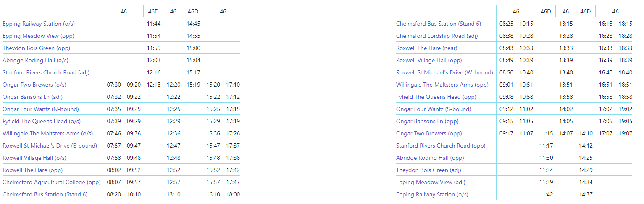The width and height of the screenshot is (644, 204).
Task: Go to Ongar Two Brewers (o/s) stop
Action: pos(34,85)
